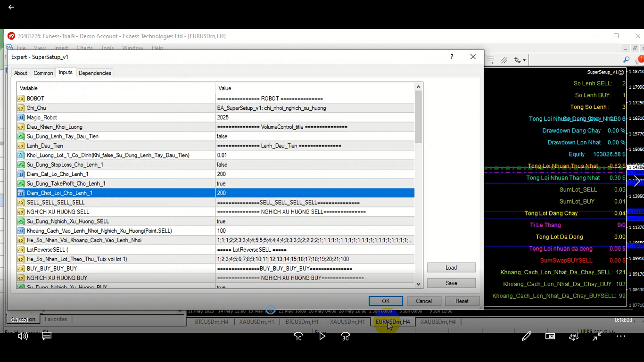The width and height of the screenshot is (644, 362).
Task: Select the arrows shapes tool icon
Action: pyautogui.click(x=517, y=60)
